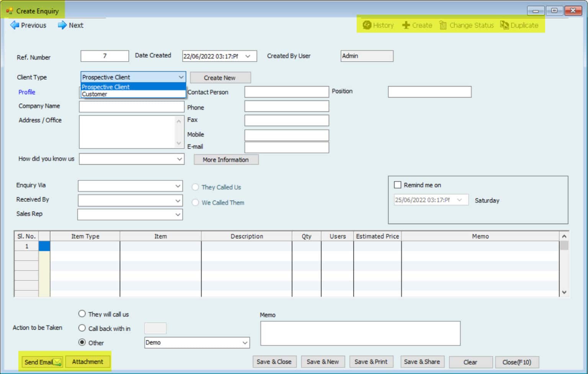Click the items table scroll up arrow
The height and width of the screenshot is (374, 588).
click(564, 236)
